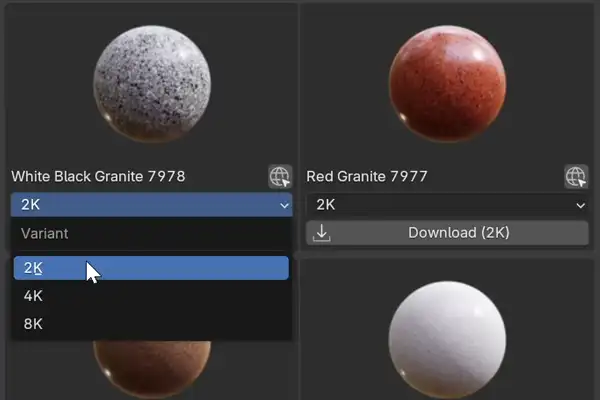This screenshot has height=400, width=600.
Task: Select 2K variant from the dropdown list
Action: pyautogui.click(x=151, y=268)
